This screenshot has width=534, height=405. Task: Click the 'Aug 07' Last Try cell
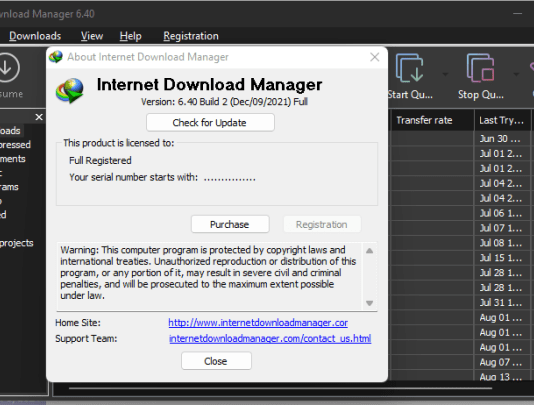tap(502, 362)
